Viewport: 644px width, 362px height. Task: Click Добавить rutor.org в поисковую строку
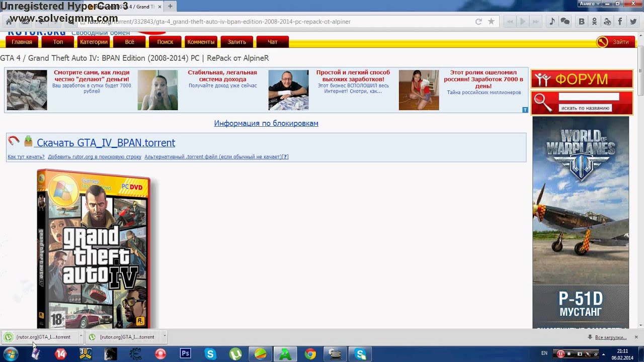click(x=95, y=157)
